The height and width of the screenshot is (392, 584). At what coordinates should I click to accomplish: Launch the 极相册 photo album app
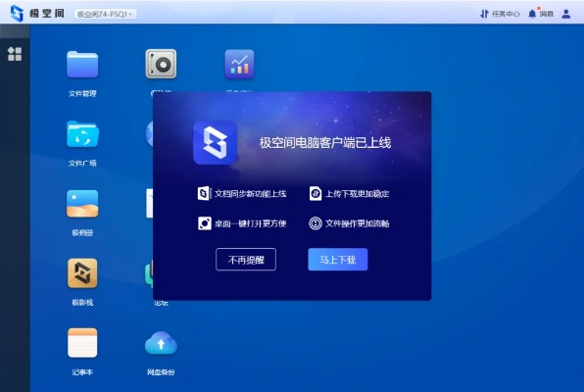click(x=82, y=204)
